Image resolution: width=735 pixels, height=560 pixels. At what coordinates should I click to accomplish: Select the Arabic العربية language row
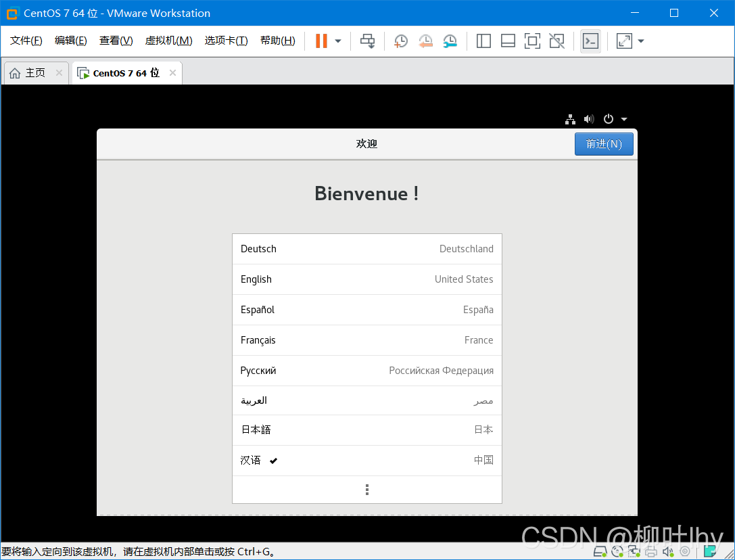[367, 401]
